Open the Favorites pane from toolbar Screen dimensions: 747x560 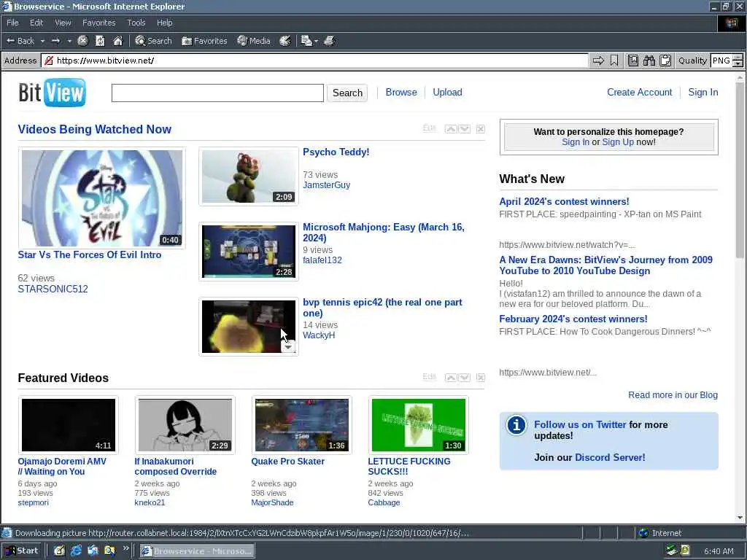pos(204,41)
